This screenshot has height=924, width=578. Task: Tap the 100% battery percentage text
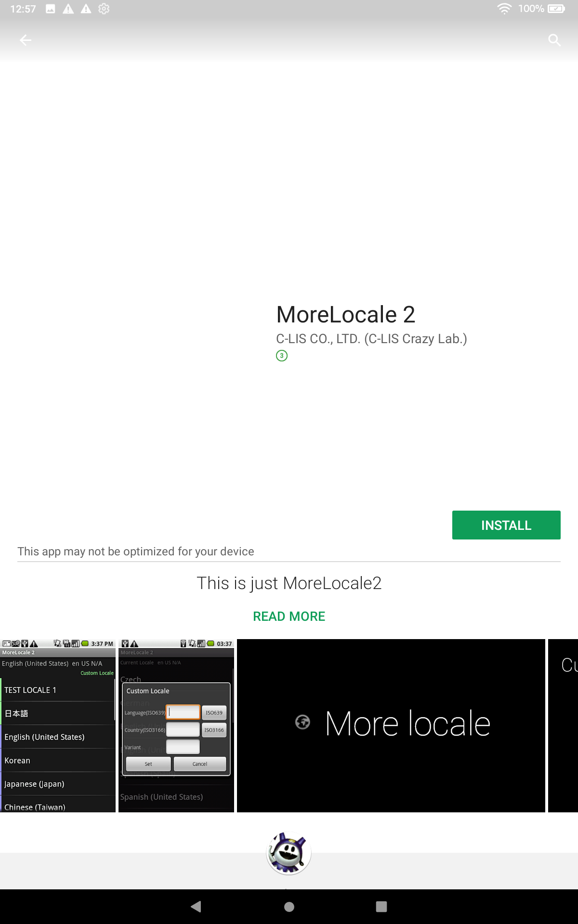click(531, 9)
